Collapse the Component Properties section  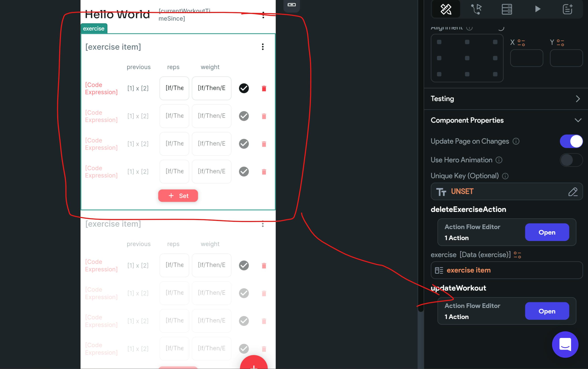pos(577,120)
